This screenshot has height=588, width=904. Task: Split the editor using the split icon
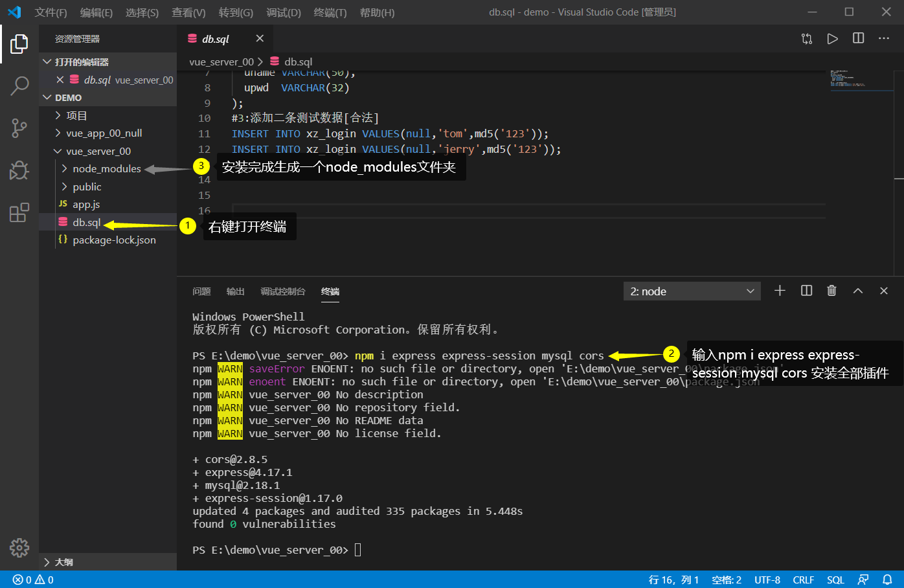point(857,38)
